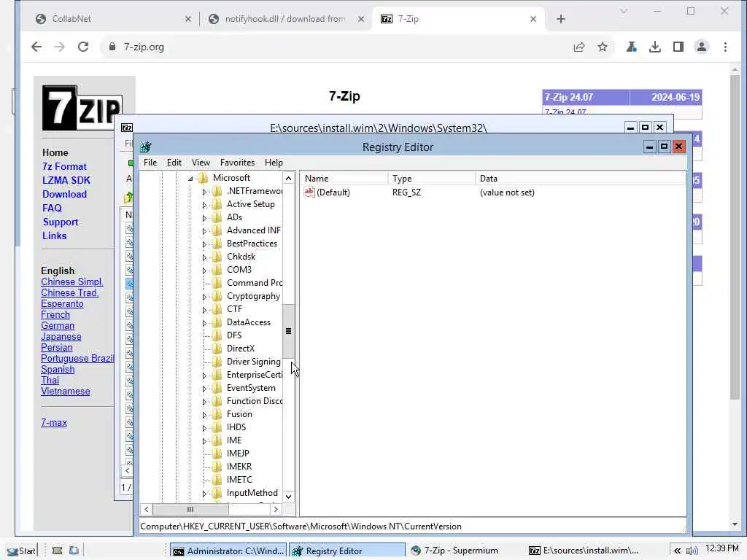
Task: Select the Driver Signing folder icon
Action: click(x=217, y=362)
